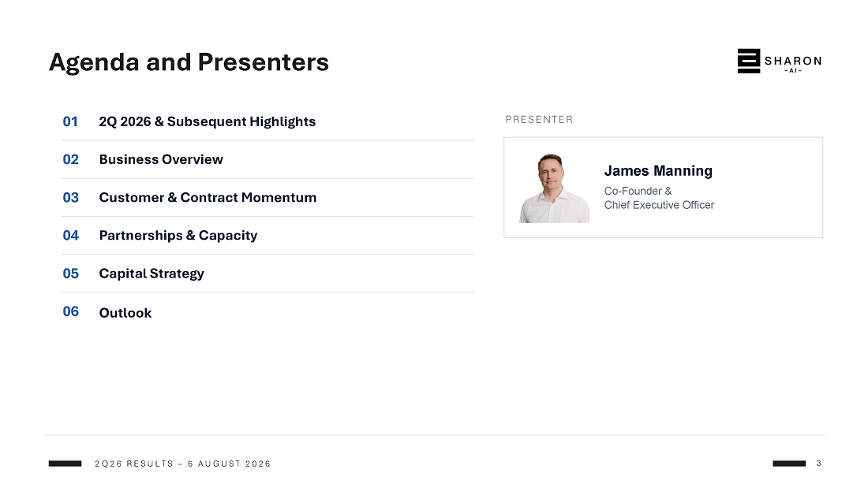868x488 pixels.
Task: Click the number 06 agenda marker
Action: 71,311
